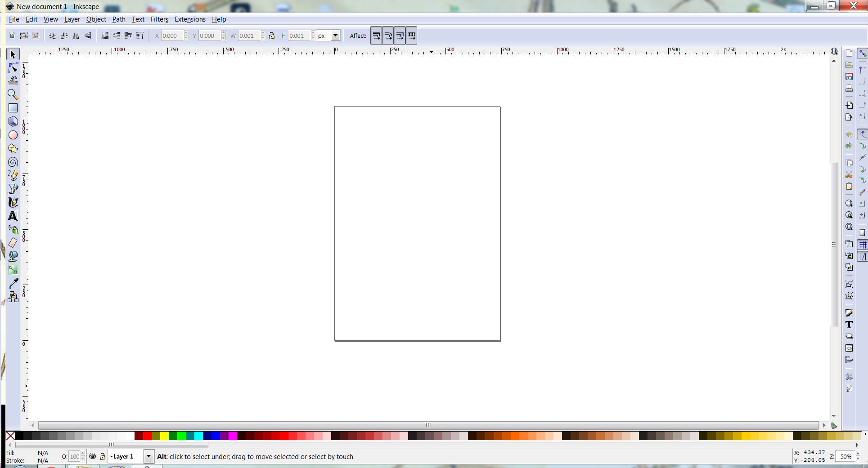868x468 pixels.
Task: Click the Import file icon
Action: pyautogui.click(x=849, y=105)
